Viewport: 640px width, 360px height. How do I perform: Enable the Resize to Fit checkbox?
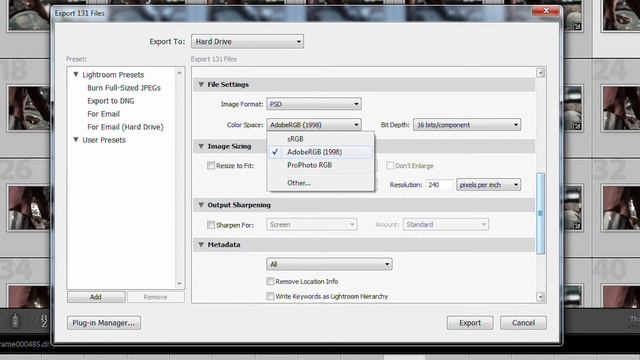click(x=211, y=165)
